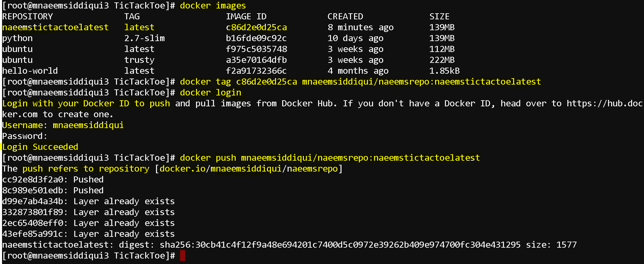Click the red terminal cursor block
Image resolution: width=644 pixels, height=264 pixels.
(x=182, y=256)
